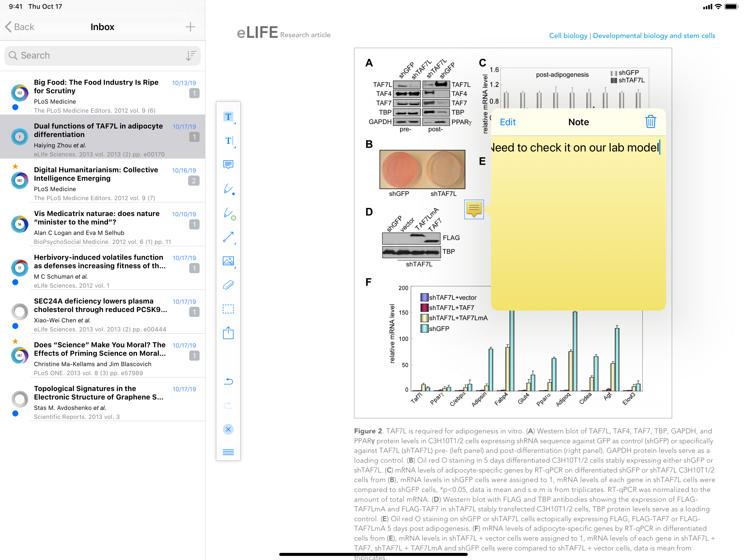Viewport: 747px width, 560px height.
Task: Go Back from the Inbox
Action: (x=20, y=27)
